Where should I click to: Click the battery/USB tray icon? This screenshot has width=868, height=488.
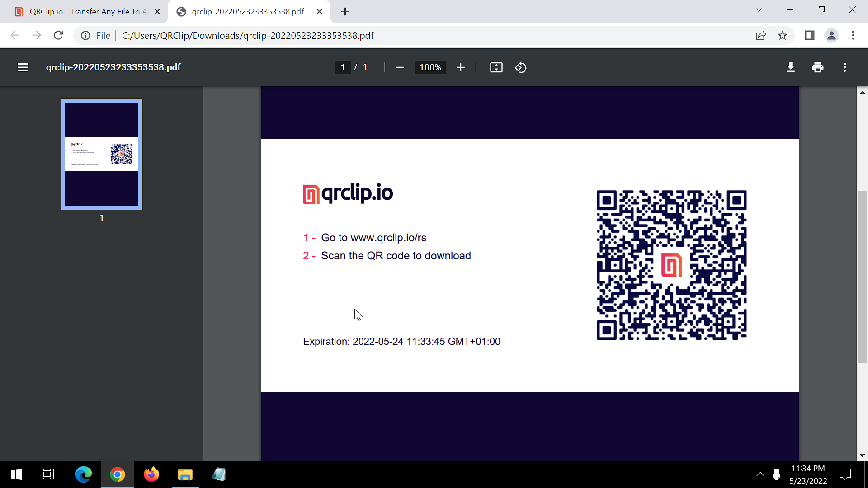777,474
